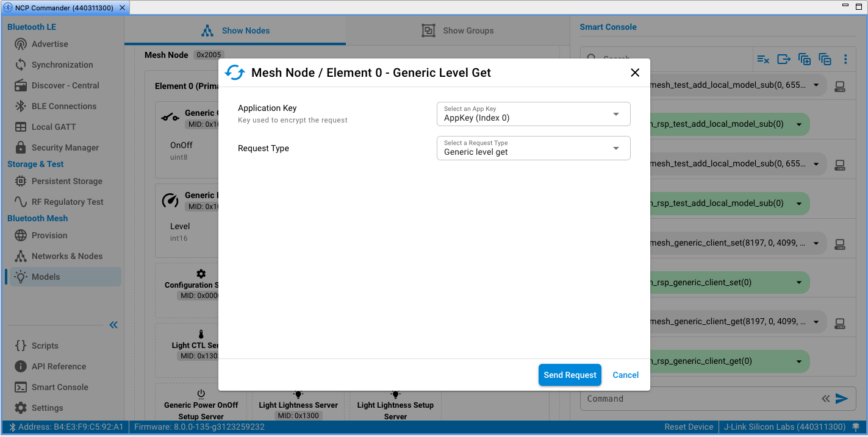
Task: Click the Send Request button
Action: tap(570, 375)
